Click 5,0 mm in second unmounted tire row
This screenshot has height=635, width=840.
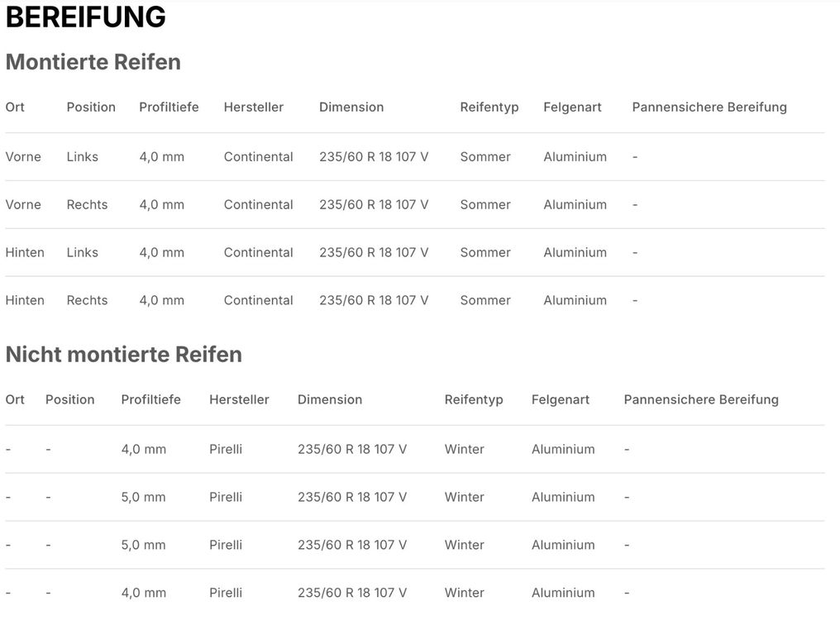click(143, 498)
